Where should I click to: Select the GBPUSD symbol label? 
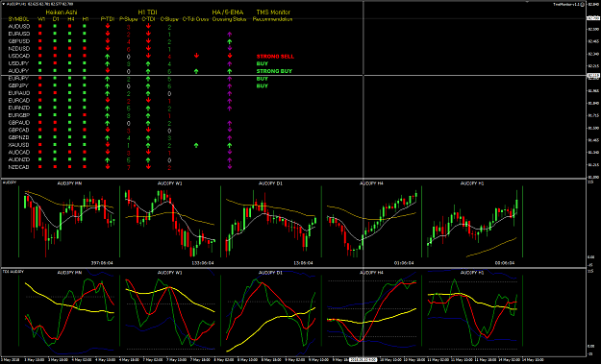click(x=19, y=41)
